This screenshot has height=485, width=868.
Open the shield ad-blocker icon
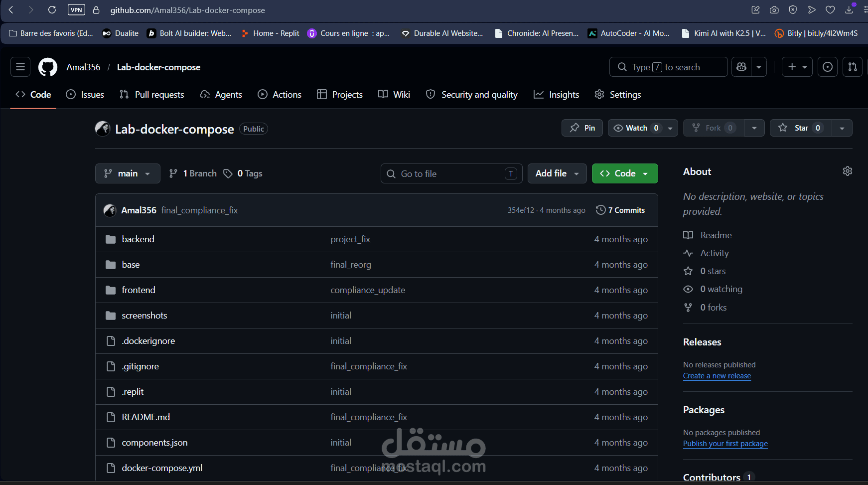pos(793,10)
